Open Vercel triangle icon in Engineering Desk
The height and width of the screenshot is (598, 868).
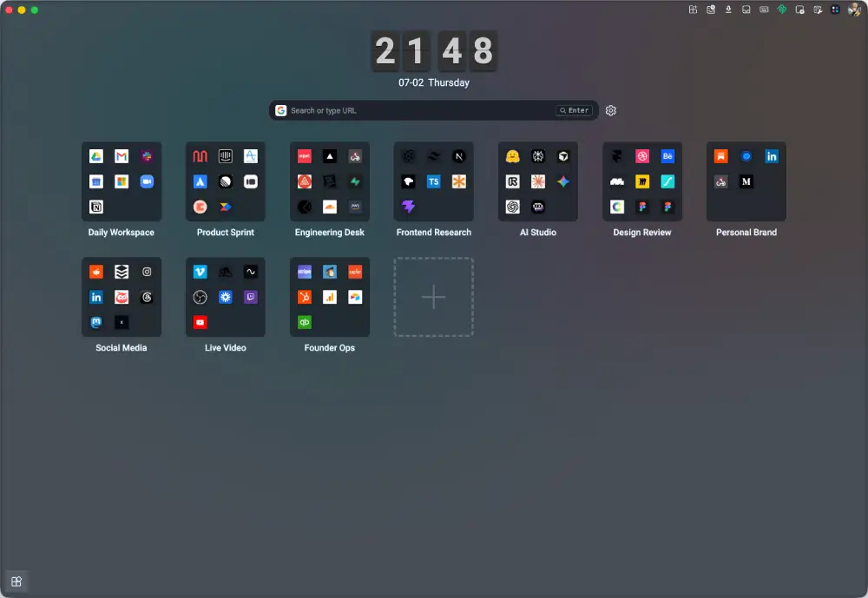(329, 156)
